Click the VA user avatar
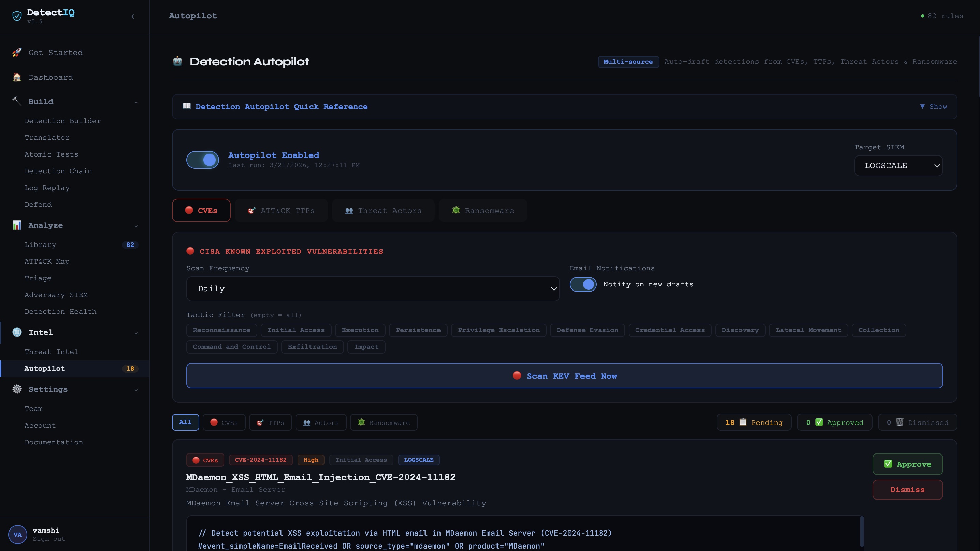This screenshot has width=980, height=551. click(17, 534)
